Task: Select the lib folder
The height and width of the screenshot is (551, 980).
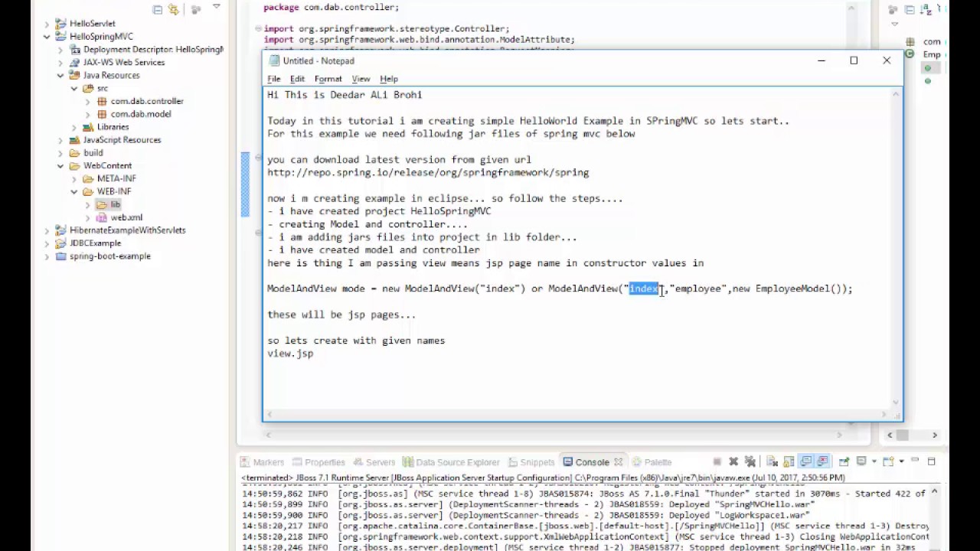Action: pos(115,204)
